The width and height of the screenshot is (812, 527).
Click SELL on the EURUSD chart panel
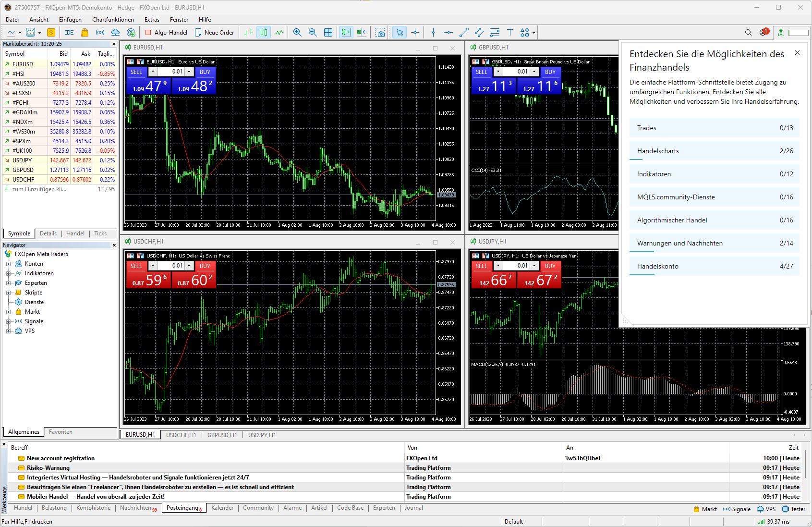136,72
